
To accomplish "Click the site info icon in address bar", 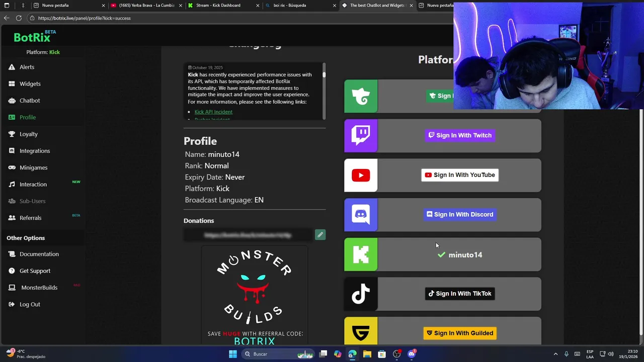I will click(x=32, y=18).
